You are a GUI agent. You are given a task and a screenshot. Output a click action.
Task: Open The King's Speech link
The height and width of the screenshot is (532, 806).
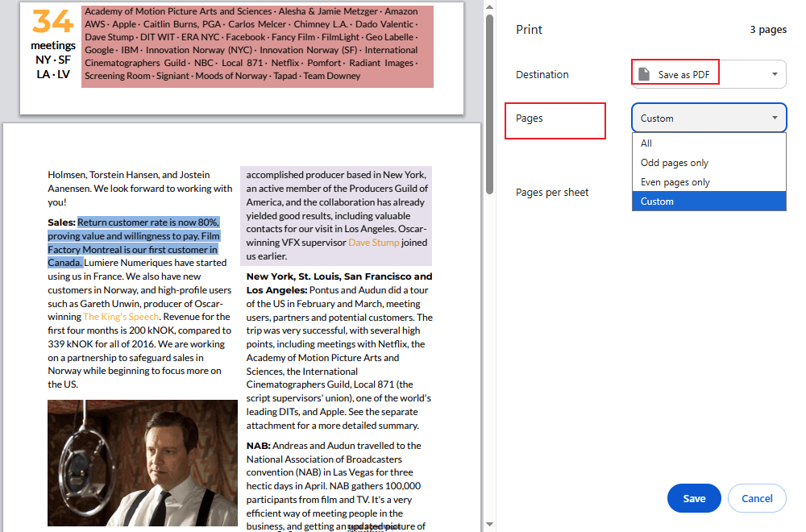(121, 317)
